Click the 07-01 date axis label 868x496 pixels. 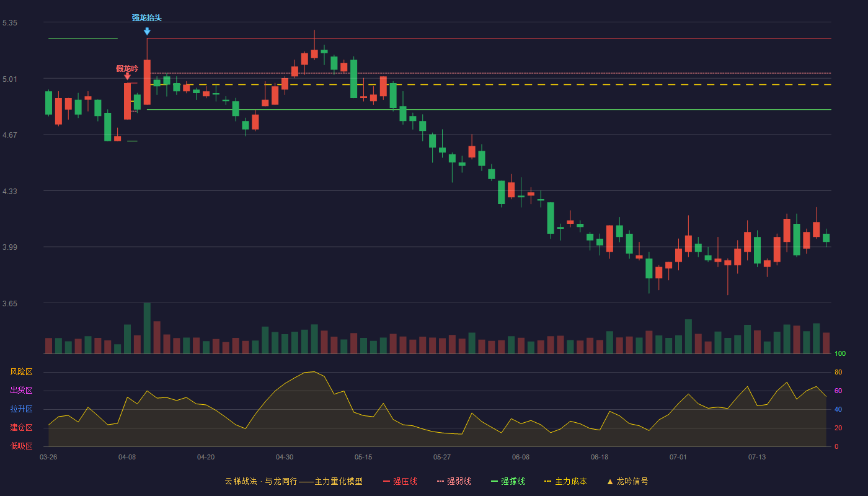(678, 457)
